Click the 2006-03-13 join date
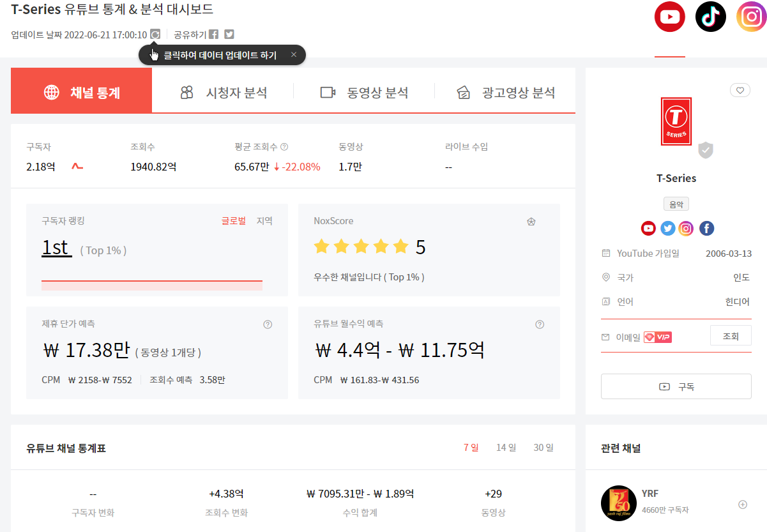This screenshot has height=532, width=767. 729,254
